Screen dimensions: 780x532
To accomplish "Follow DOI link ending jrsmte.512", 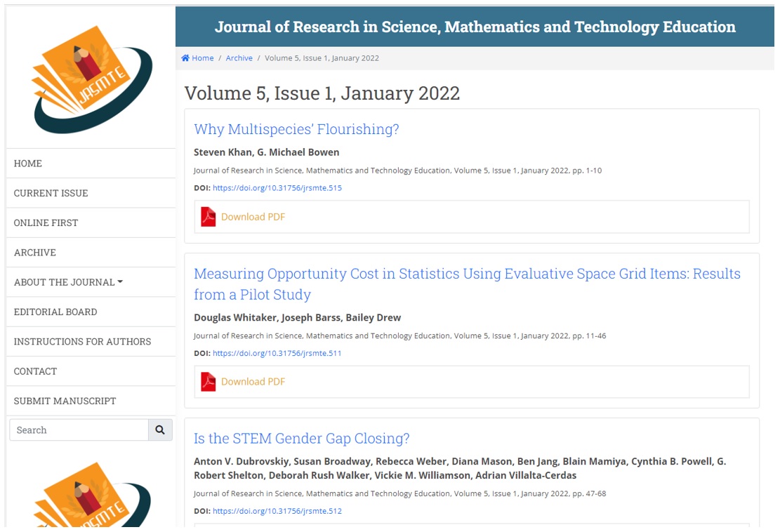I will click(277, 511).
